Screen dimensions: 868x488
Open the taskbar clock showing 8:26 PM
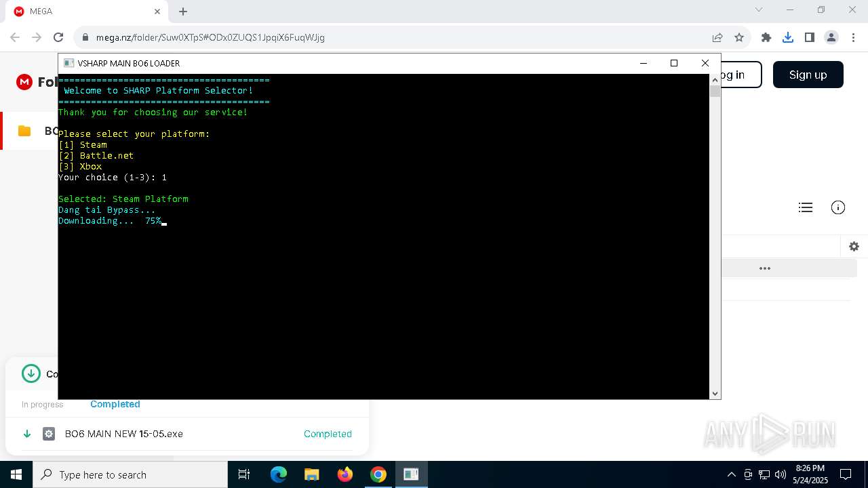pyautogui.click(x=810, y=474)
